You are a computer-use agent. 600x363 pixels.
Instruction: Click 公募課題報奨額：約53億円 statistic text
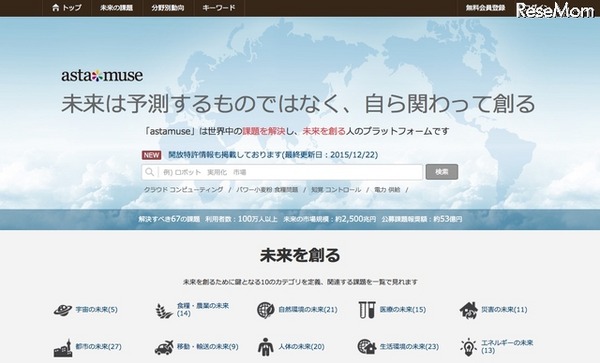click(422, 219)
